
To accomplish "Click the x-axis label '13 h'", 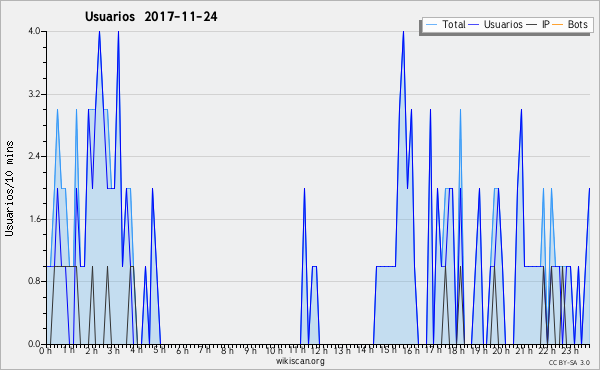I will pyautogui.click(x=342, y=351).
